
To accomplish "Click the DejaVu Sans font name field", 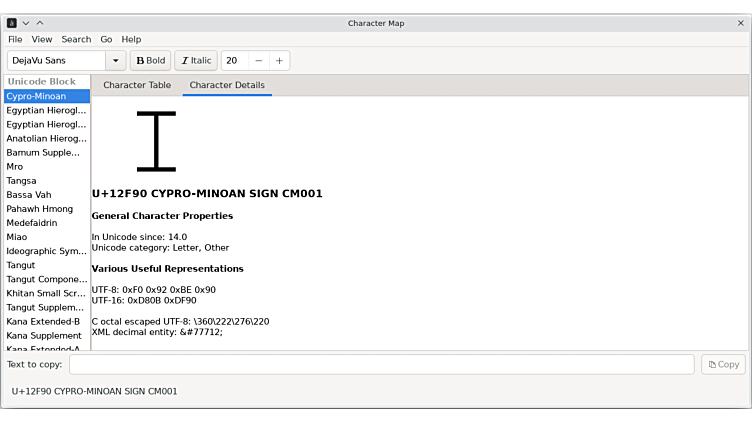I will (x=55, y=61).
